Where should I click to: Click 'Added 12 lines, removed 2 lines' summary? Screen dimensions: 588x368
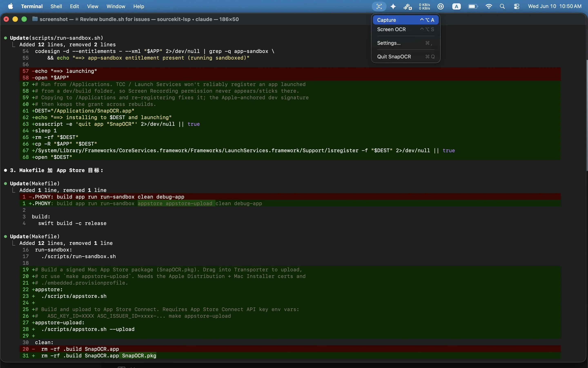(68, 45)
